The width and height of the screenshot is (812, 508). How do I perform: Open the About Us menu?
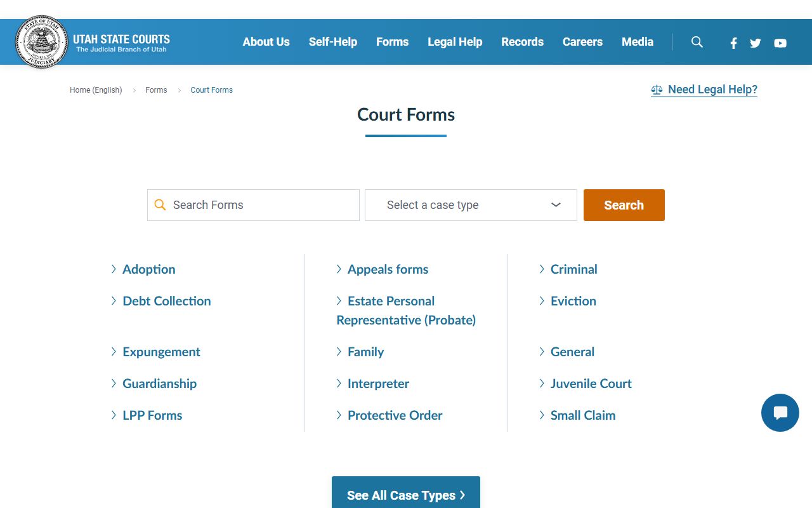point(266,42)
